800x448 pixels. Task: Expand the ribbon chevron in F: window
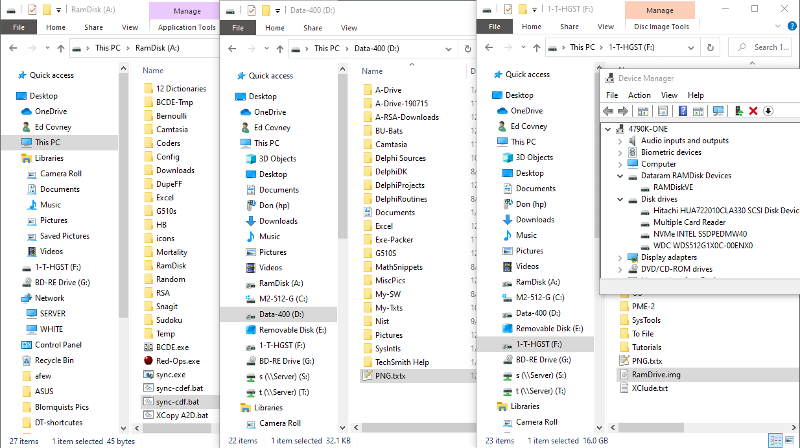click(x=778, y=26)
